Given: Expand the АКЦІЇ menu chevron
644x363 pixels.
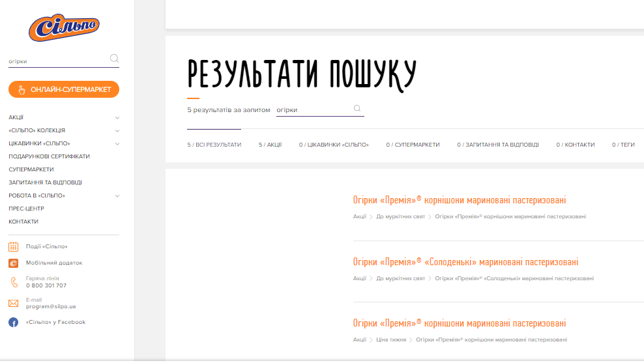Looking at the screenshot, I should pos(117,118).
